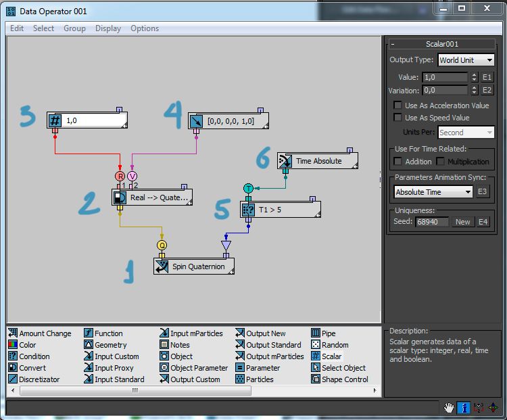Click the Variation input field
Screen dimensions: 507x420
tap(445, 90)
